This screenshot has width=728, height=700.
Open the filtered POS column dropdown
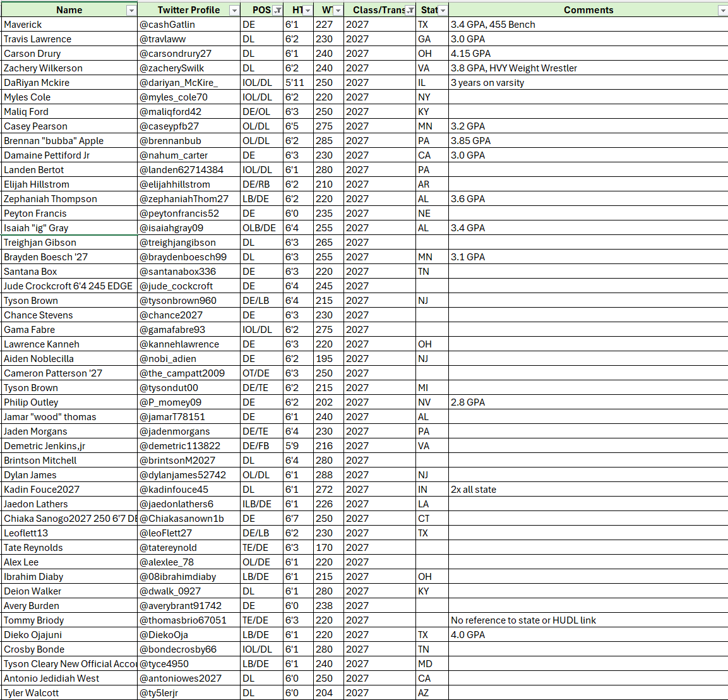click(278, 10)
